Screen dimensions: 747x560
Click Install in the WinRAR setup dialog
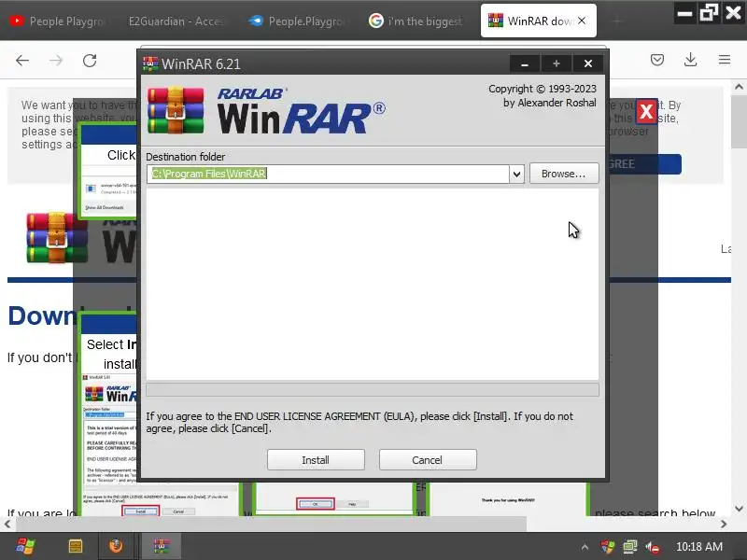click(x=316, y=459)
